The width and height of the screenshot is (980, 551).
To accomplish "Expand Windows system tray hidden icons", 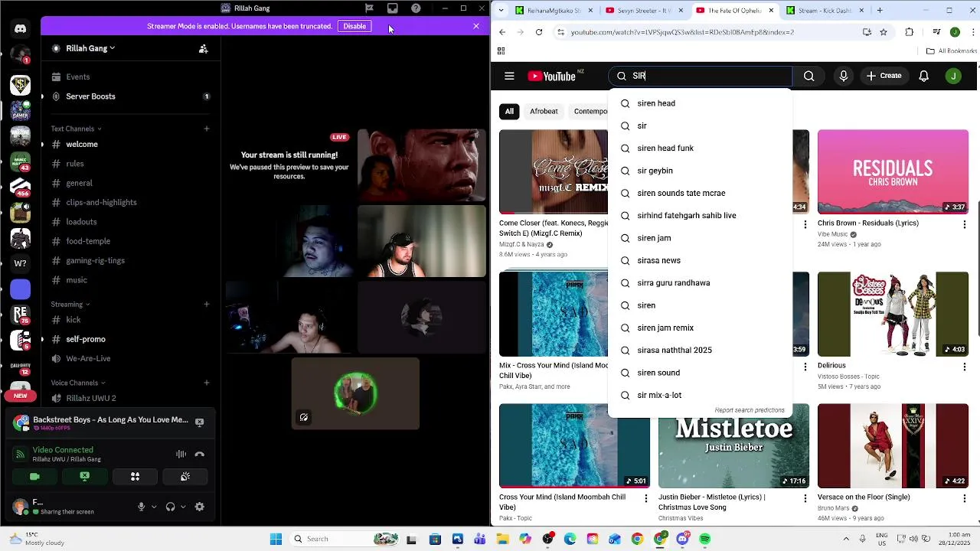I will (846, 539).
